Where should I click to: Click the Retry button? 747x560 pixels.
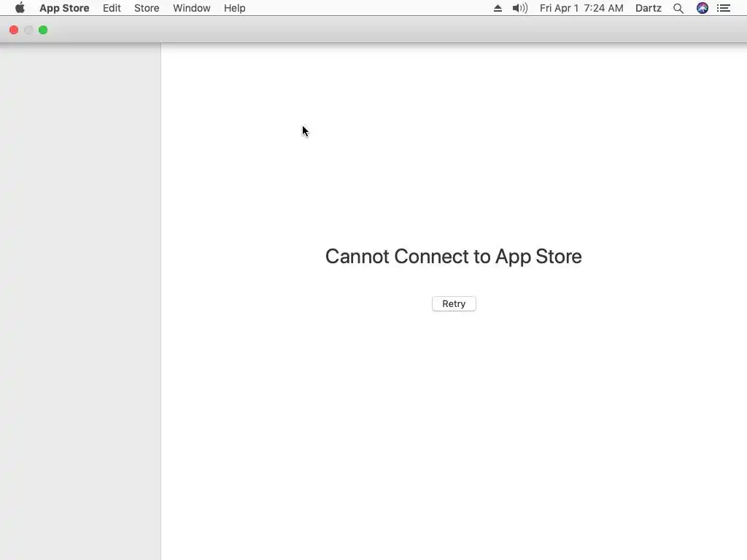coord(454,304)
